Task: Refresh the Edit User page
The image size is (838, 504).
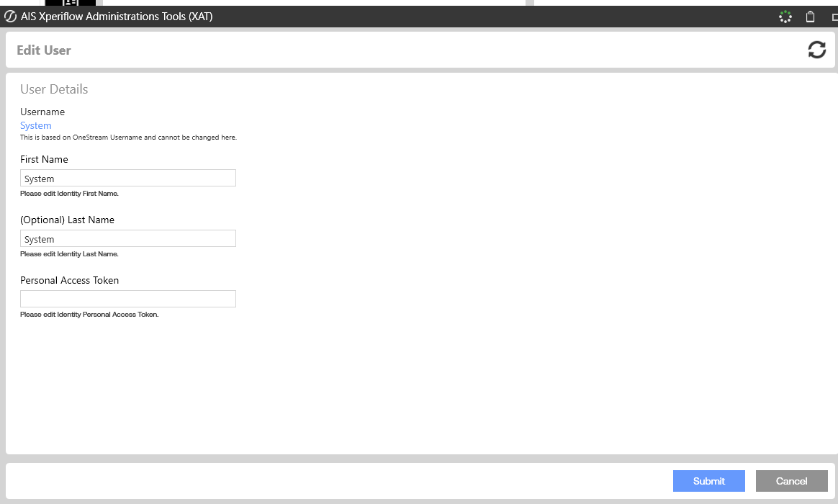Action: tap(816, 50)
